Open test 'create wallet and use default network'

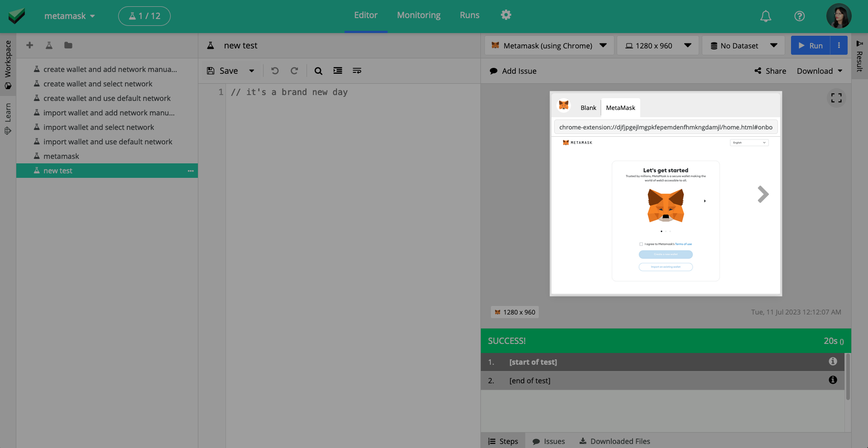pyautogui.click(x=107, y=98)
